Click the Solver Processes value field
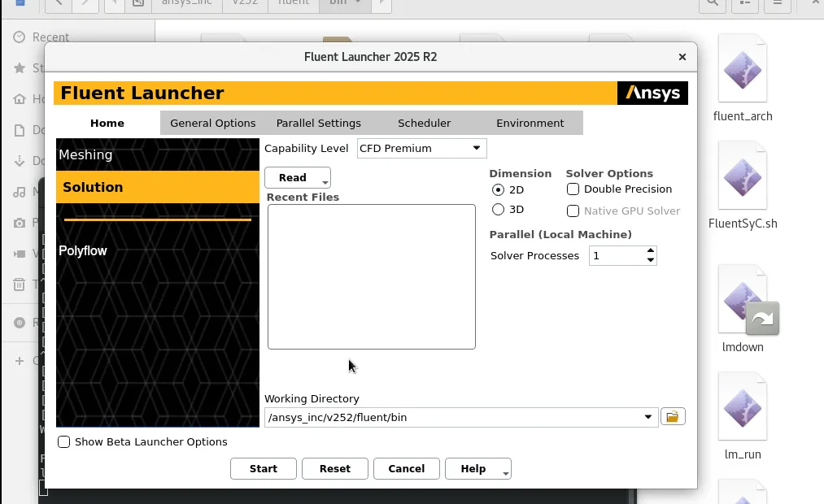 click(617, 256)
